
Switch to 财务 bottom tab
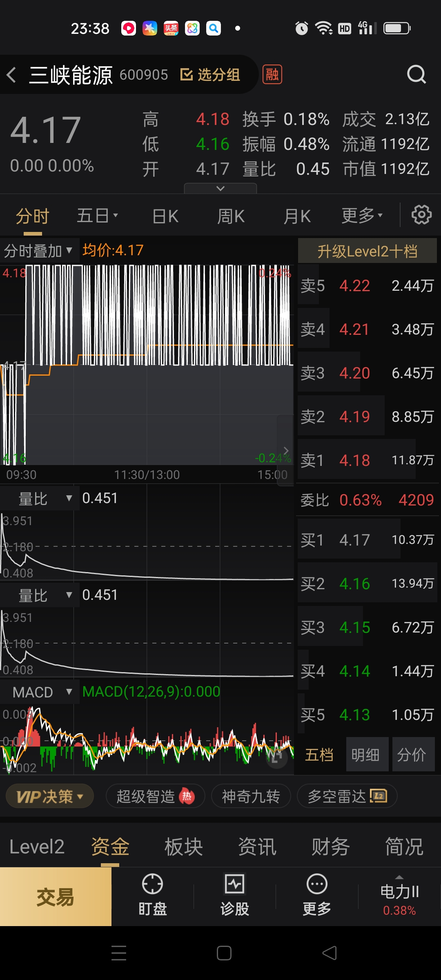tap(331, 846)
